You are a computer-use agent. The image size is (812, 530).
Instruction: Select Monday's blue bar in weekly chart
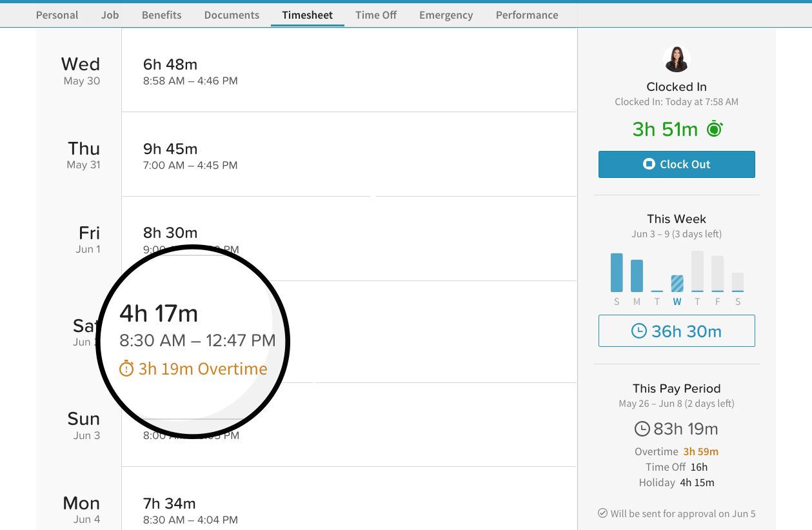[x=637, y=276]
